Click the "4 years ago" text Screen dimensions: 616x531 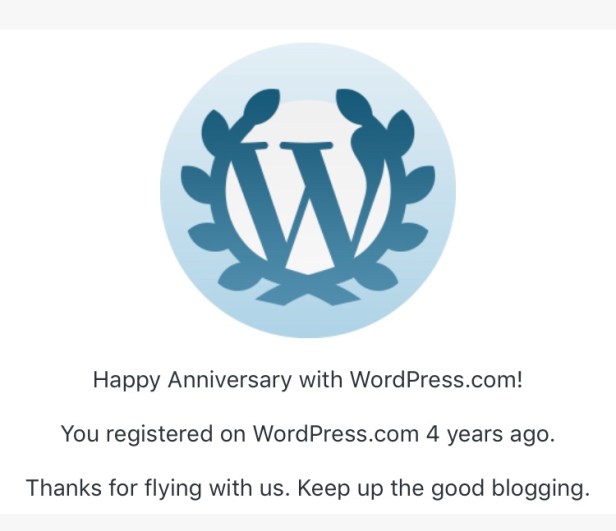click(x=491, y=434)
